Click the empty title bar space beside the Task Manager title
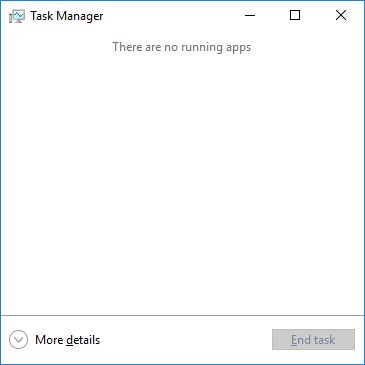This screenshot has width=365, height=365. point(167,15)
